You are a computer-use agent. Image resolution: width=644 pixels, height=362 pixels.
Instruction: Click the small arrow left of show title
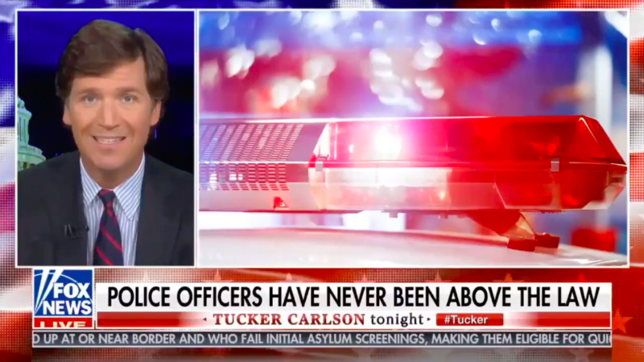[x=205, y=319]
